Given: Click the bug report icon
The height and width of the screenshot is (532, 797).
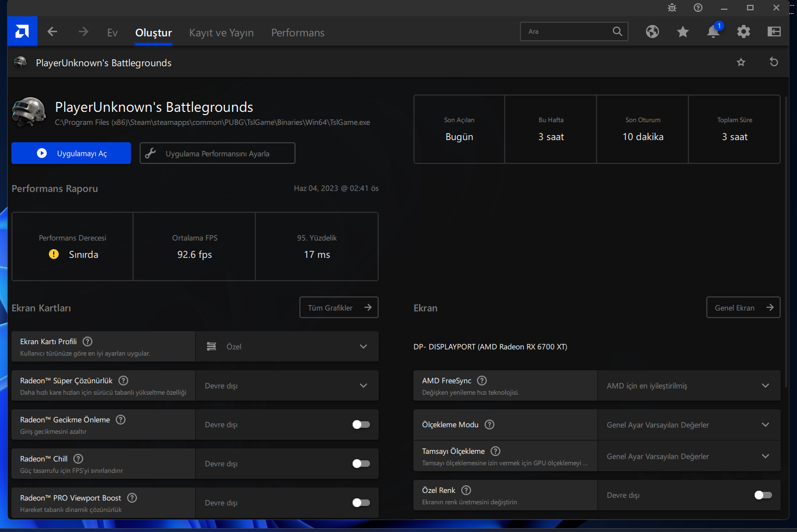Looking at the screenshot, I should click(672, 8).
